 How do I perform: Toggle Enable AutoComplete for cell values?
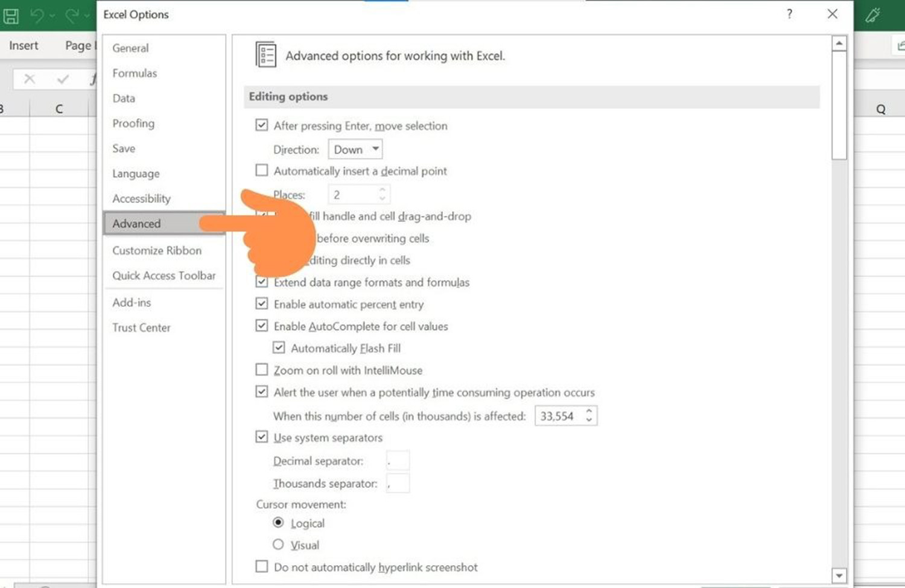pos(262,326)
